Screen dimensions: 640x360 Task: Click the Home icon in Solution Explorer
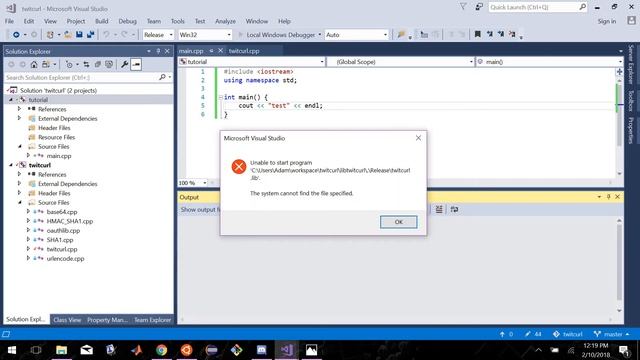(x=34, y=64)
